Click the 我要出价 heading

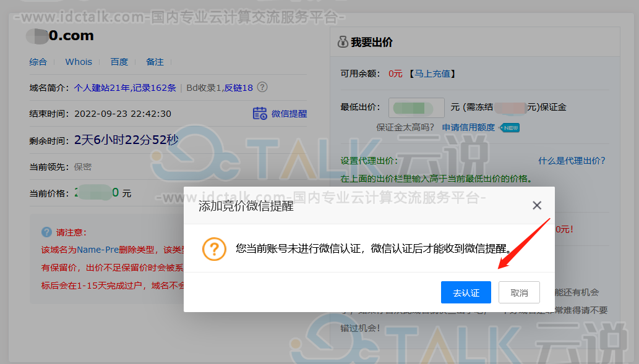click(x=372, y=43)
